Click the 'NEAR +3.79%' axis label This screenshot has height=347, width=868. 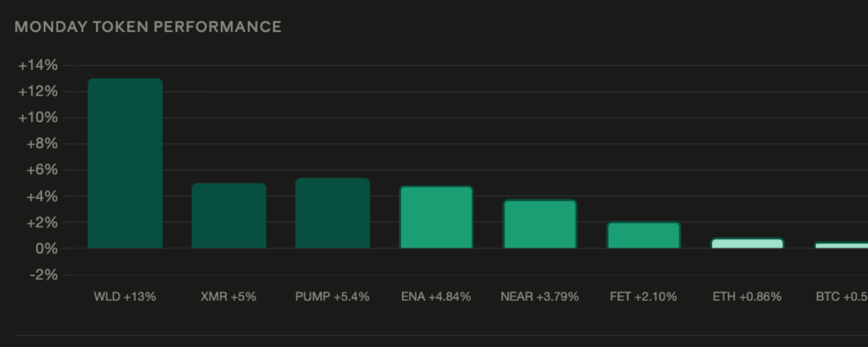(540, 297)
